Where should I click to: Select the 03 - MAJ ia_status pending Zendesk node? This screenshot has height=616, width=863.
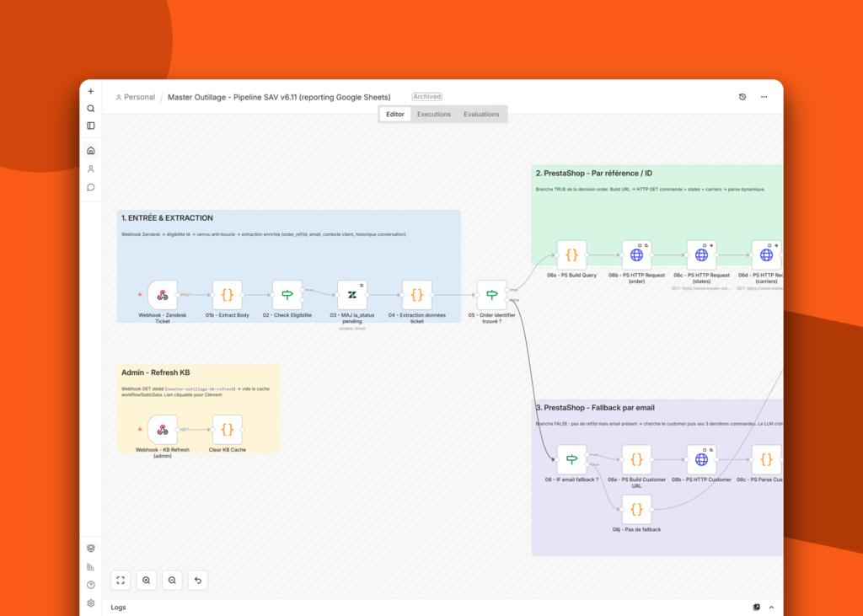[x=352, y=295]
